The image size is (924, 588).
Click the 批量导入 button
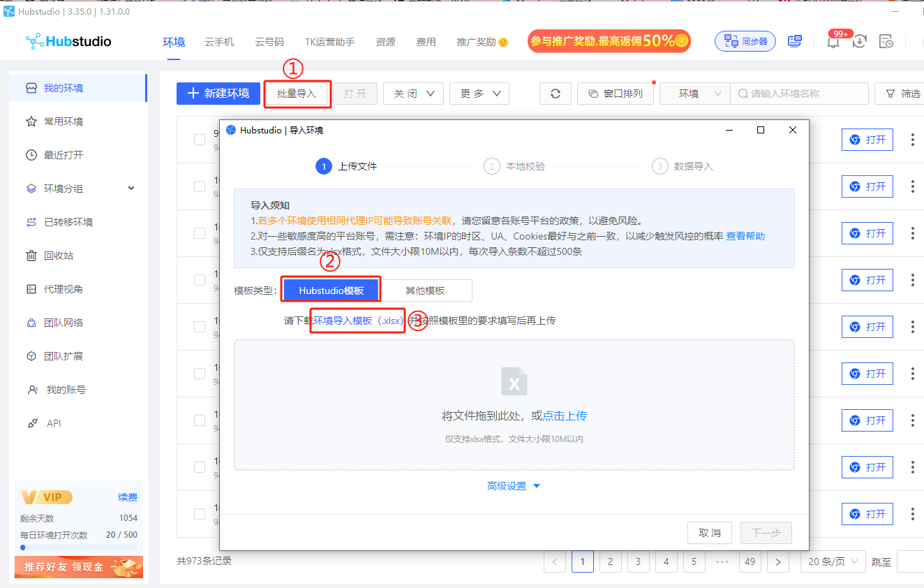tap(297, 94)
